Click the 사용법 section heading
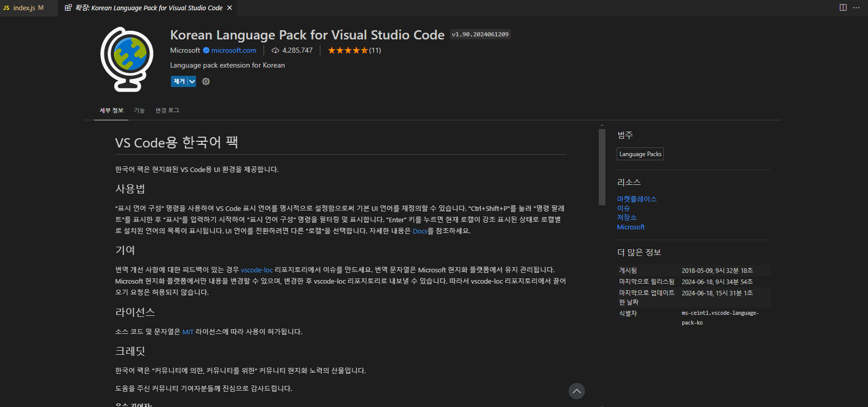 [131, 189]
